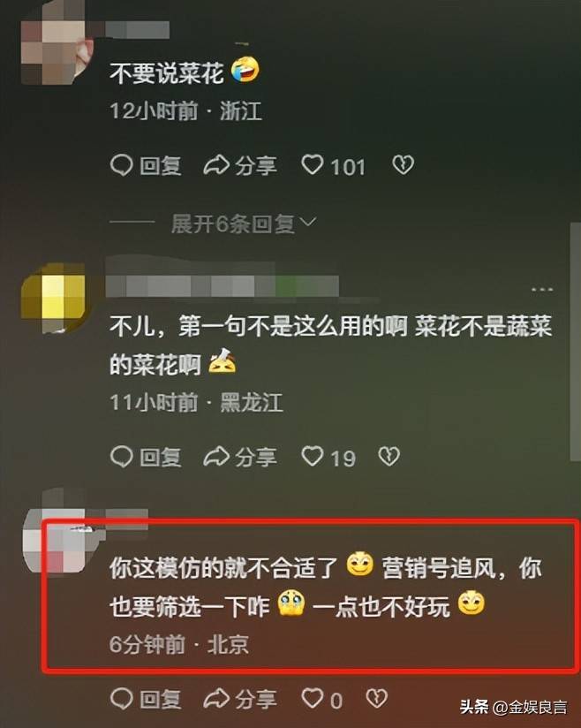Viewport: 581px width, 728px height.
Task: Dislike the Heilongjiang comment via broken heart
Action: [x=389, y=457]
